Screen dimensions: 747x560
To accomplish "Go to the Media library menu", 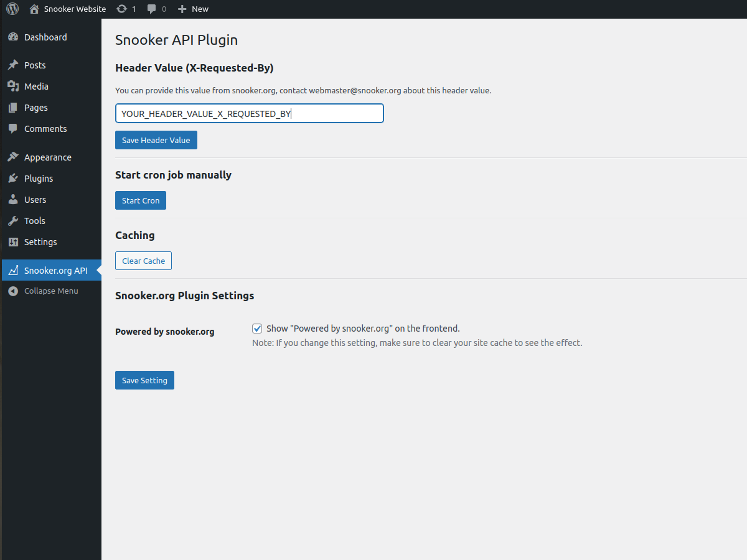I will (50, 86).
